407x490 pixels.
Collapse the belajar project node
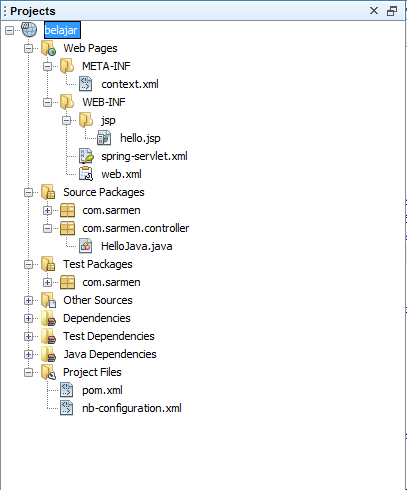(x=10, y=31)
